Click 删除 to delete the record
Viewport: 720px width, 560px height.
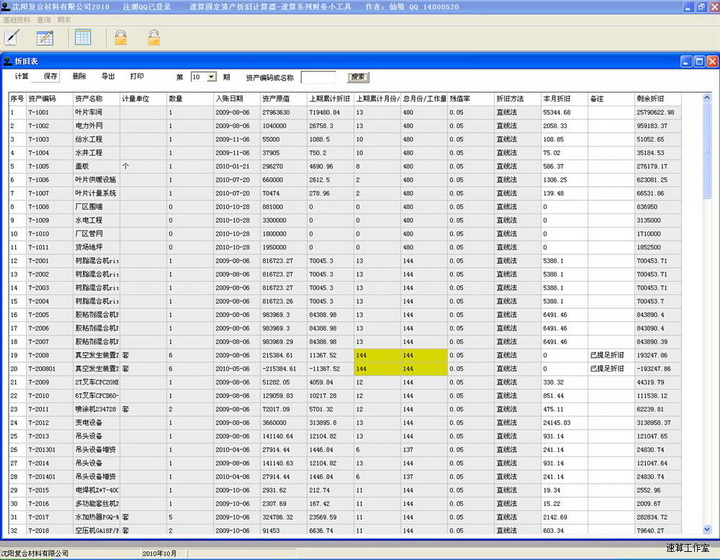pyautogui.click(x=79, y=76)
